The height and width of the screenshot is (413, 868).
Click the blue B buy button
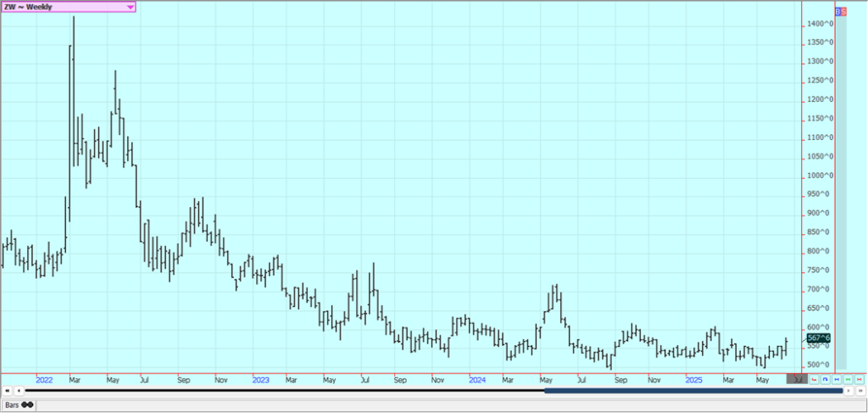pos(837,12)
